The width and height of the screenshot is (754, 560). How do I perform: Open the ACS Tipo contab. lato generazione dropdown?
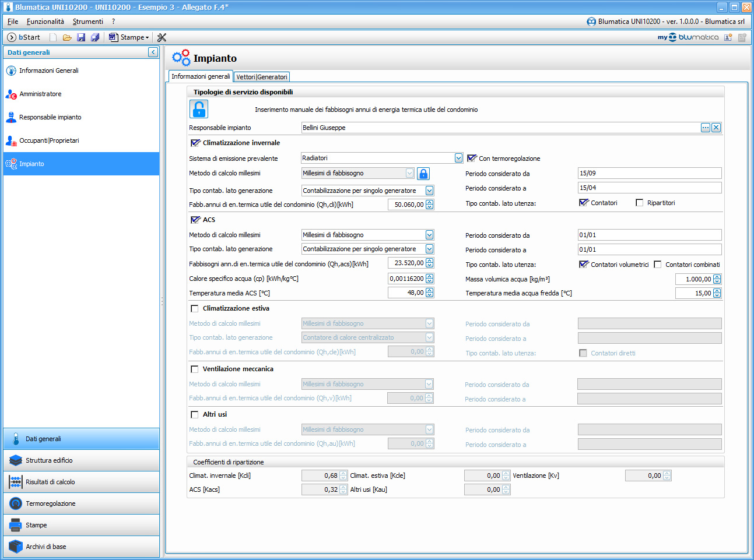tap(429, 249)
